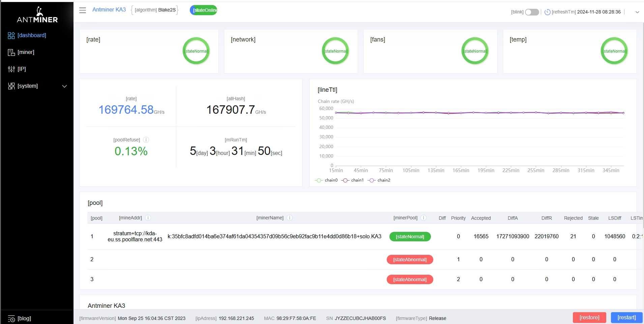Expand the system submenu chevron
This screenshot has width=644, height=324.
(64, 86)
